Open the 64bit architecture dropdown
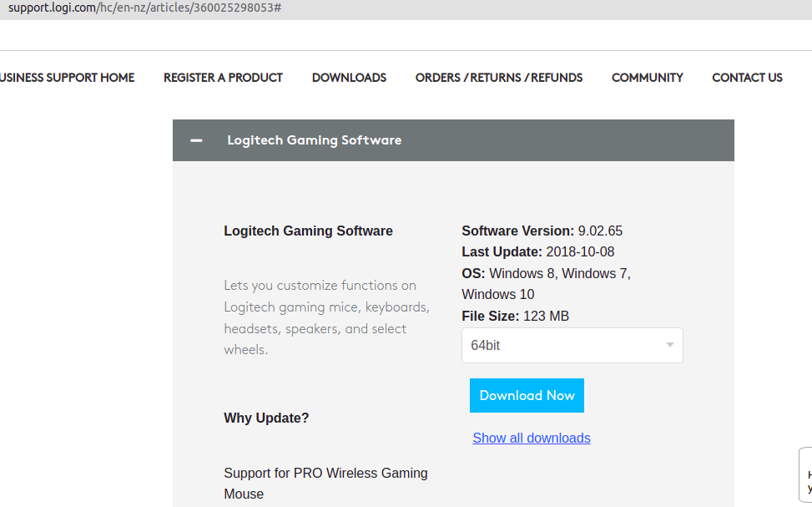Screen dimensions: 812x507 572,345
